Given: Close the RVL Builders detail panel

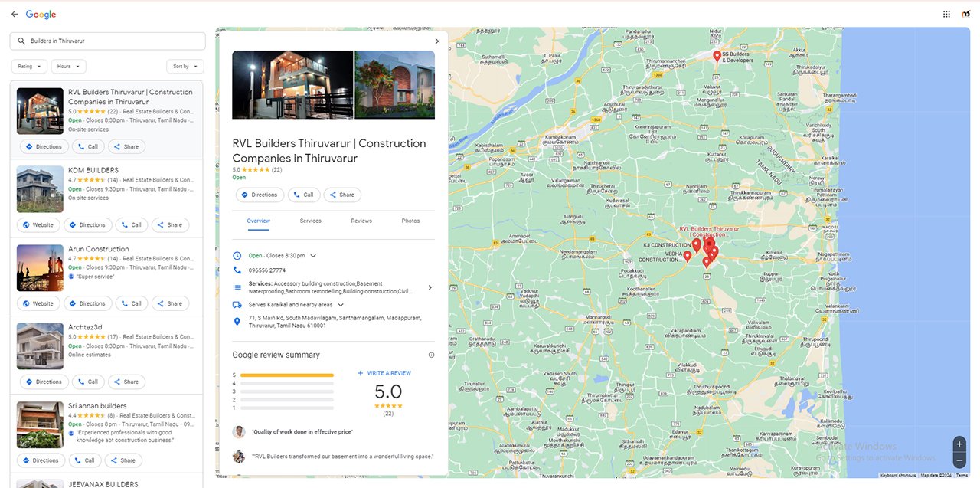Looking at the screenshot, I should 437,41.
